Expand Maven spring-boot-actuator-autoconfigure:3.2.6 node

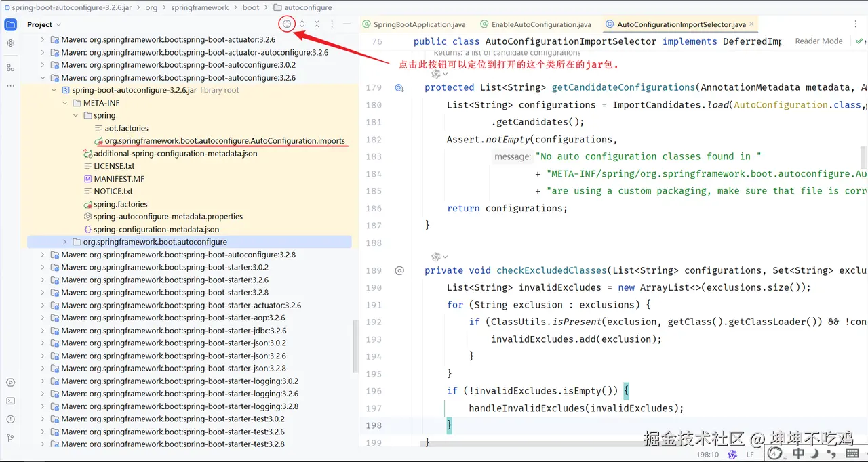point(43,52)
